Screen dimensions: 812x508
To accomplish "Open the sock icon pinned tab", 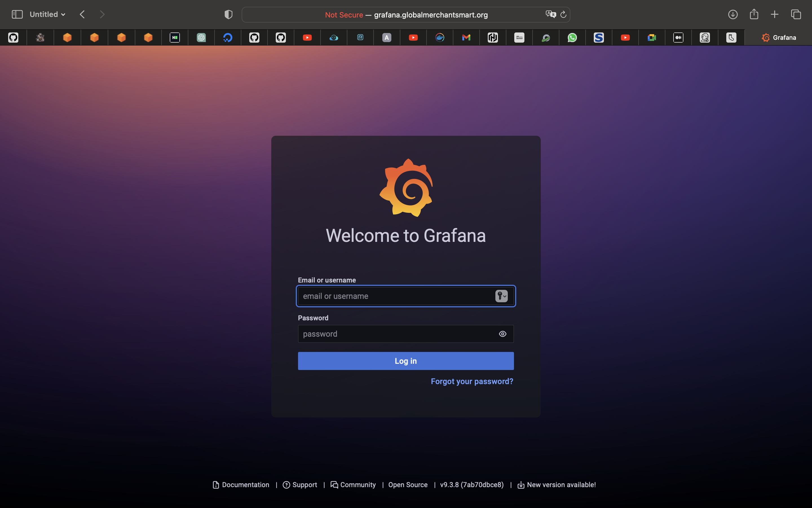I will click(731, 38).
